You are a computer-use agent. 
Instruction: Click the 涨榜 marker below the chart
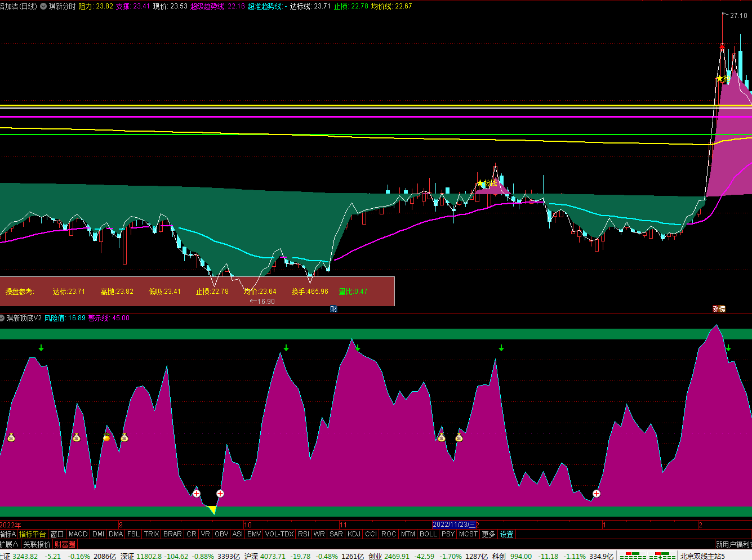click(719, 309)
